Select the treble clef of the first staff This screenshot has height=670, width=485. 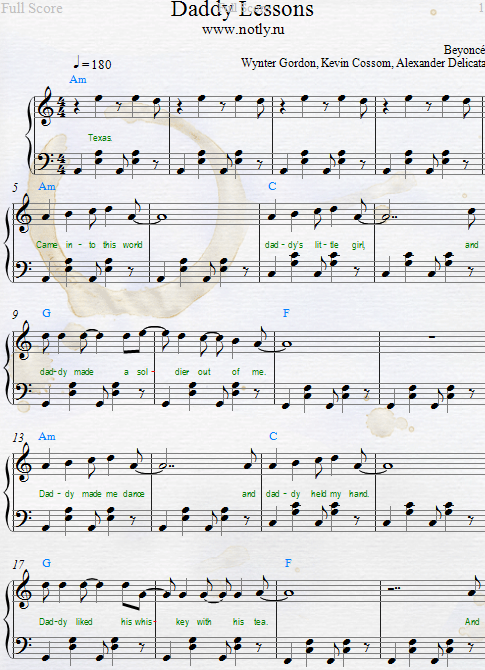45,107
